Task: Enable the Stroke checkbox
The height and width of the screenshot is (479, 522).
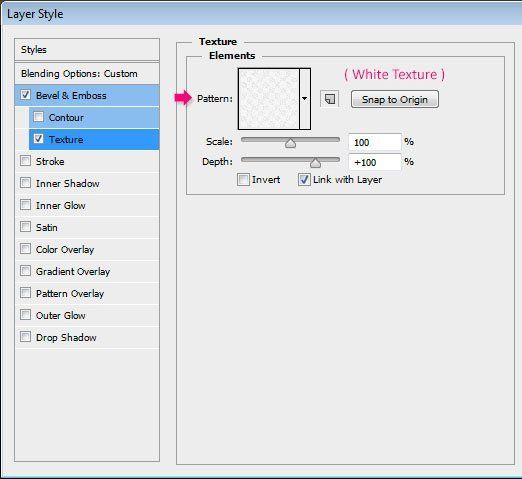Action: 26,161
